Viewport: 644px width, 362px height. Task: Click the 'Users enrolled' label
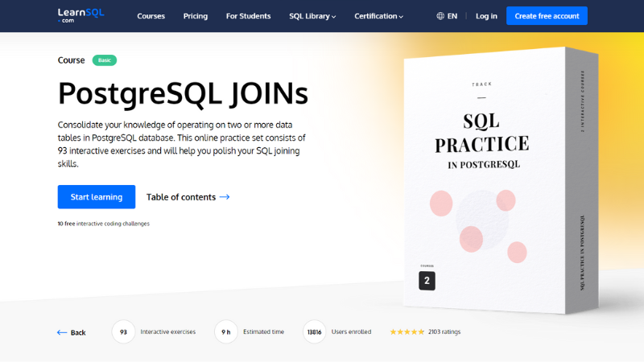point(351,331)
